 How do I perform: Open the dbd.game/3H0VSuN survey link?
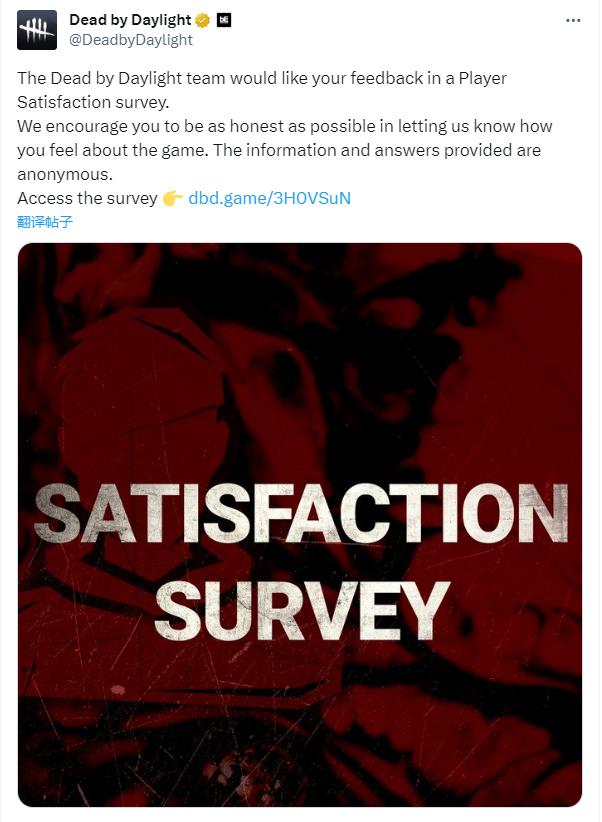pyautogui.click(x=269, y=198)
